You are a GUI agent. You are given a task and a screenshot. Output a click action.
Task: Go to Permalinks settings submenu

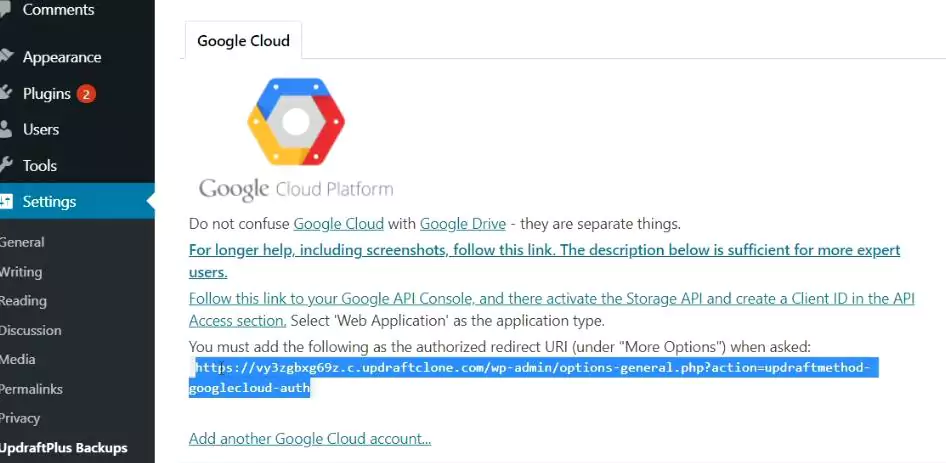[31, 389]
